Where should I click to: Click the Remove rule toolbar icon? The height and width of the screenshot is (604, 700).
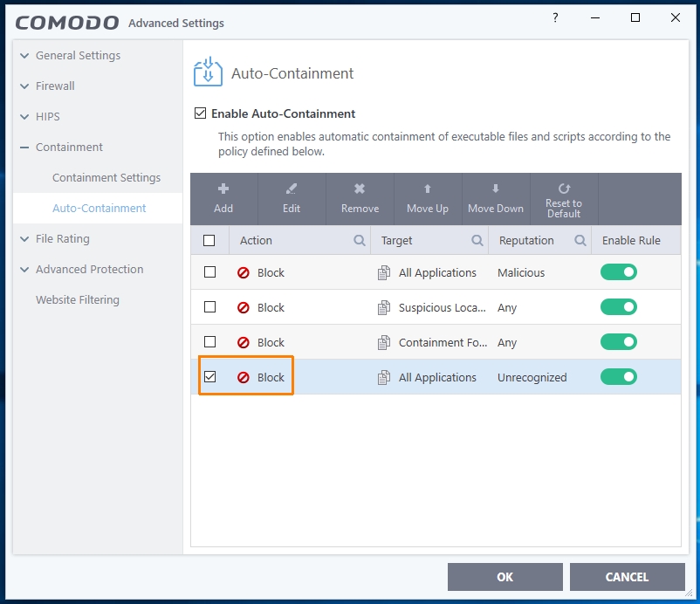(360, 189)
